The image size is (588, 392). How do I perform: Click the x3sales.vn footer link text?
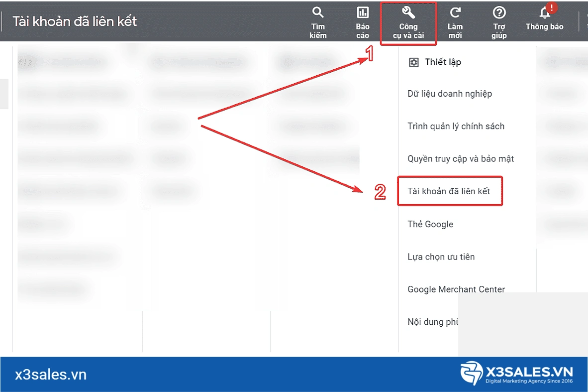[x=51, y=375]
